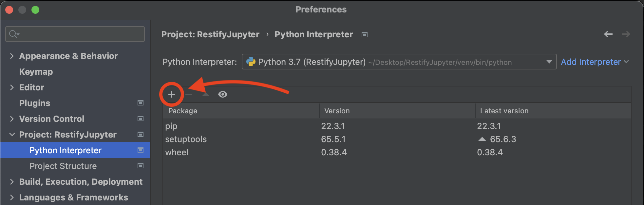Click project icon on Project Structure row
This screenshot has height=205, width=644.
tap(141, 166)
